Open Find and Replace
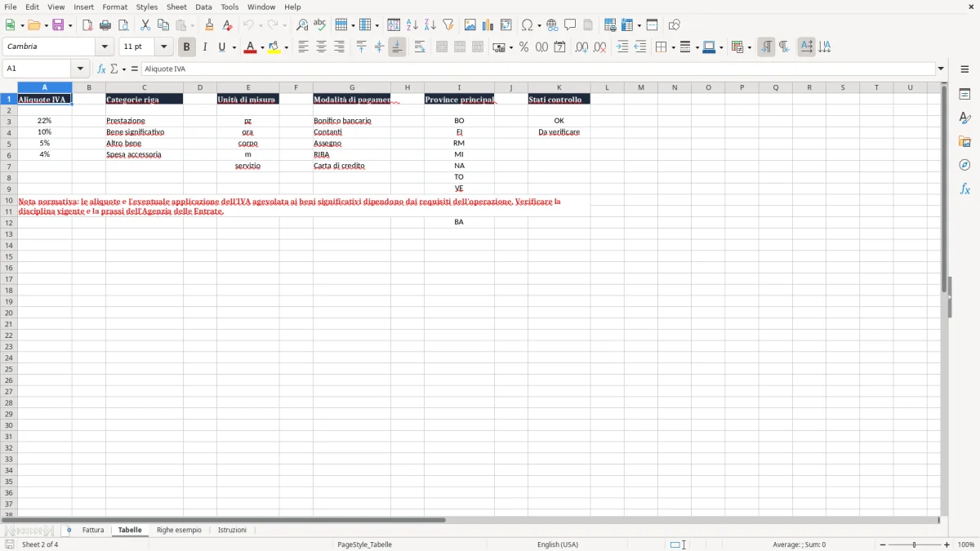The image size is (980, 551). pos(302,25)
